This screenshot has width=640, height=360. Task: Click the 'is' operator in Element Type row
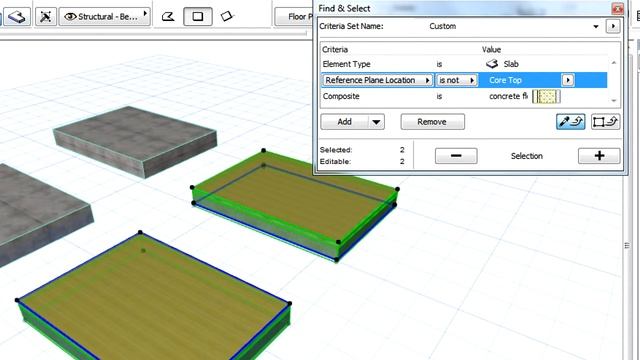click(439, 64)
